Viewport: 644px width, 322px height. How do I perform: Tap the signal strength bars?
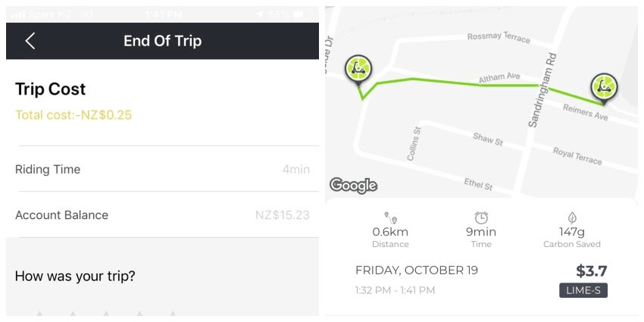point(18,14)
